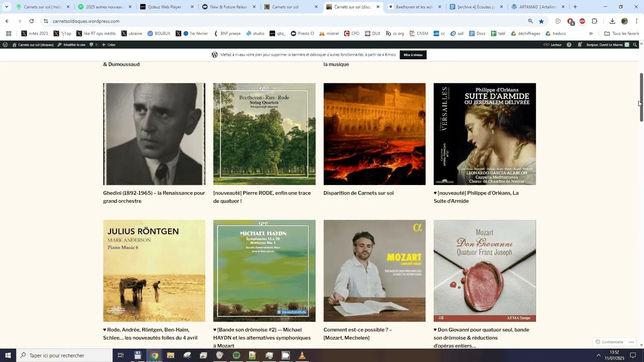Show the hidden bookmarks overflow list
Viewport: 644px width, 362px height.
pyautogui.click(x=591, y=34)
